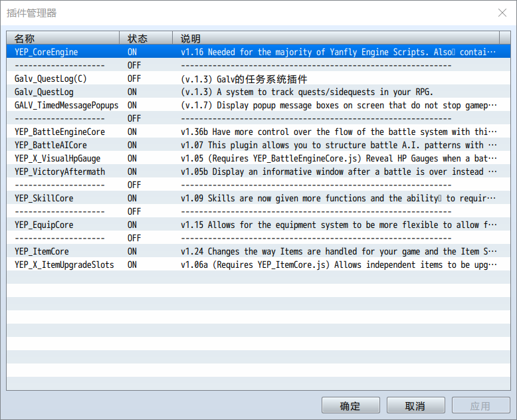Click the ON status of YEP_SkillCore
The height and width of the screenshot is (420, 517).
tap(132, 198)
